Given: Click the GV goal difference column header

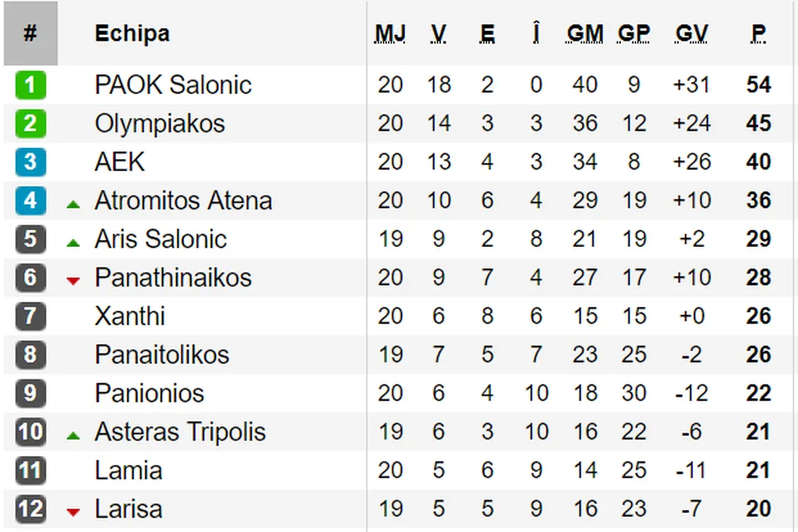Looking at the screenshot, I should (691, 33).
